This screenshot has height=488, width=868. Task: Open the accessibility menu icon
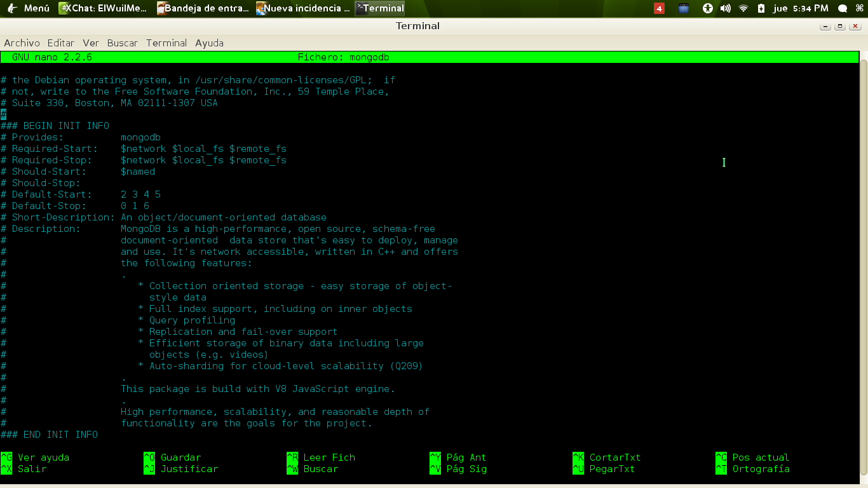(708, 8)
